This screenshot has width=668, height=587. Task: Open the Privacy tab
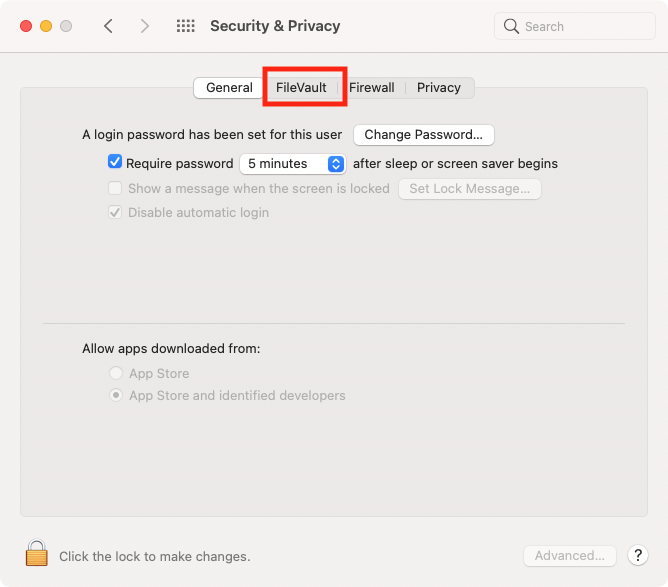point(439,87)
